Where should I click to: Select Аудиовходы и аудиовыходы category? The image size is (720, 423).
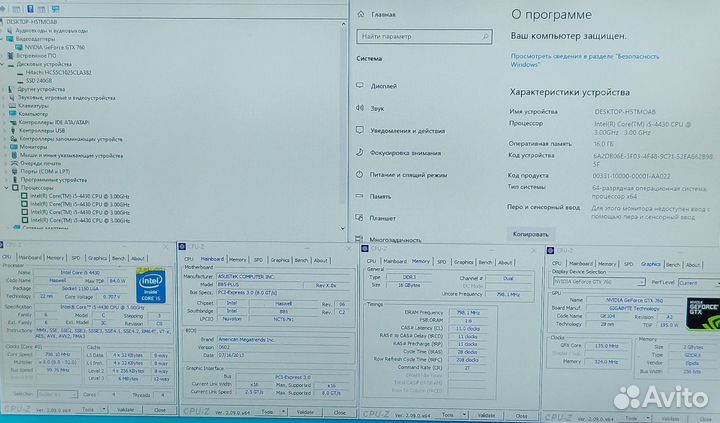pyautogui.click(x=51, y=31)
